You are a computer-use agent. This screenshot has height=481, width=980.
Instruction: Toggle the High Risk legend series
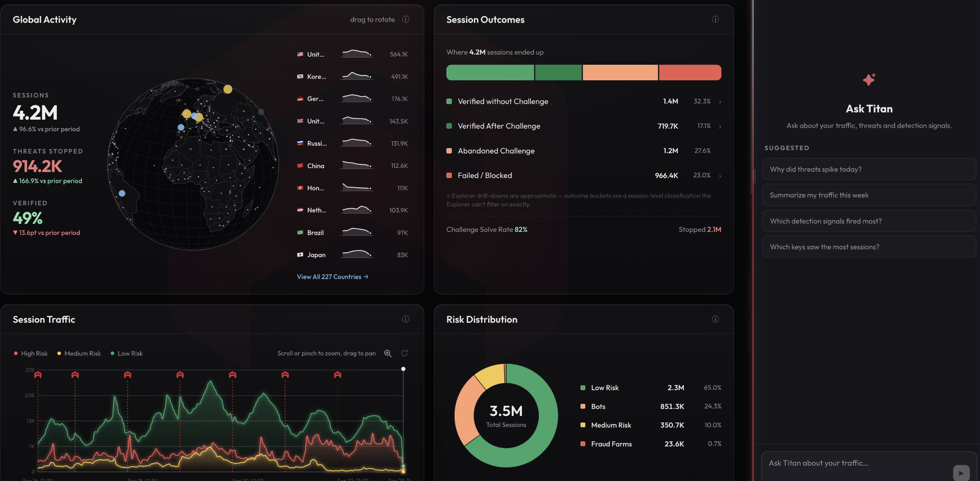30,354
